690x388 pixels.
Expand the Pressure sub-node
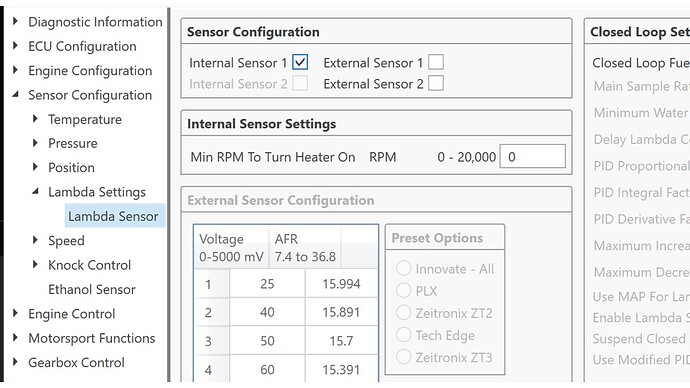point(35,143)
